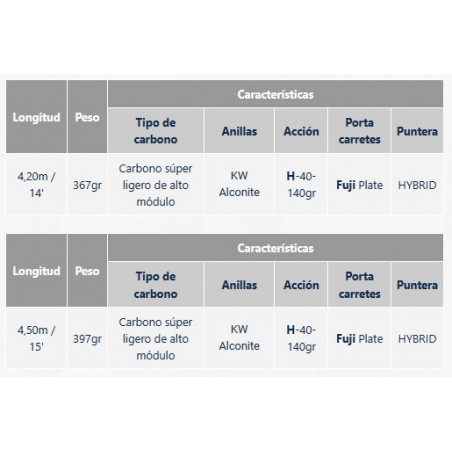
Task: Click the KW Alconite cell in the second table
Action: pos(239,338)
